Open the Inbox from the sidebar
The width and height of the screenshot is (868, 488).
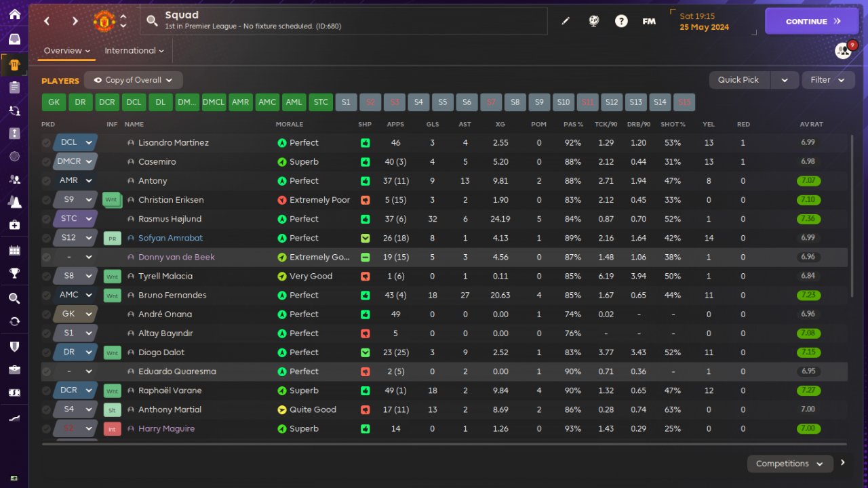point(14,39)
